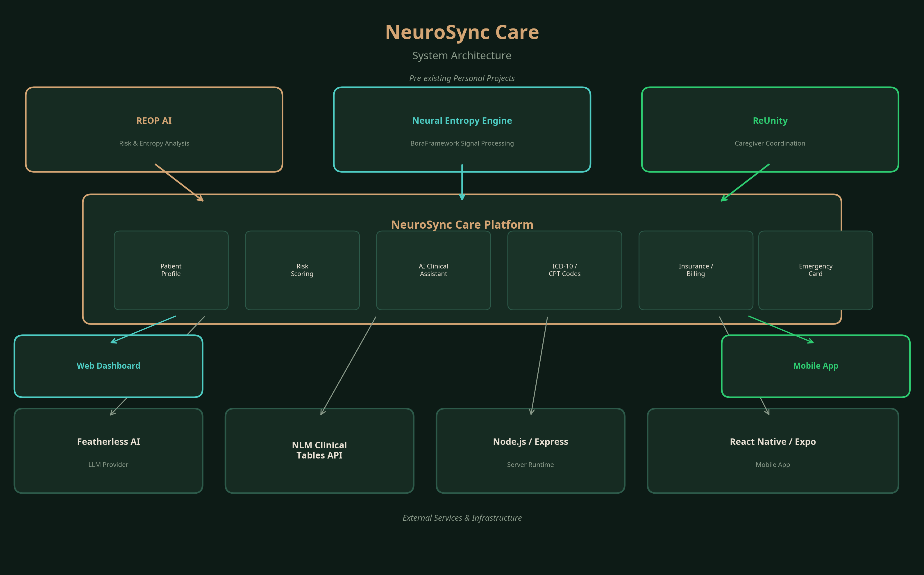Click the Node.js / Express box
This screenshot has width=924, height=575.
pyautogui.click(x=530, y=451)
